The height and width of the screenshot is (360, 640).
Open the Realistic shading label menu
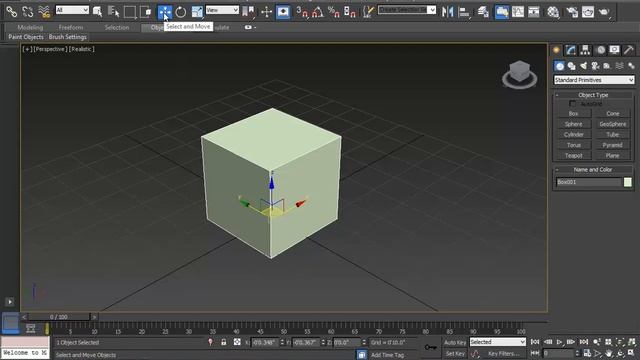click(x=82, y=49)
